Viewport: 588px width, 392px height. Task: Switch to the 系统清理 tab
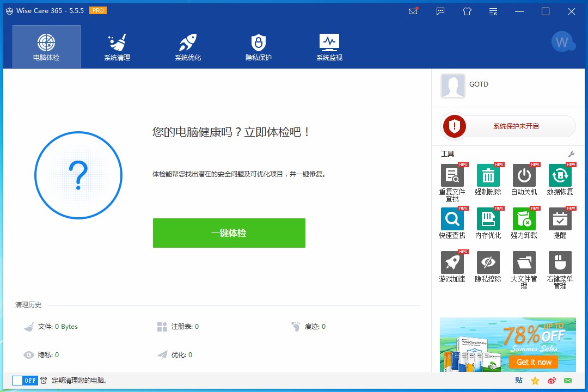118,46
